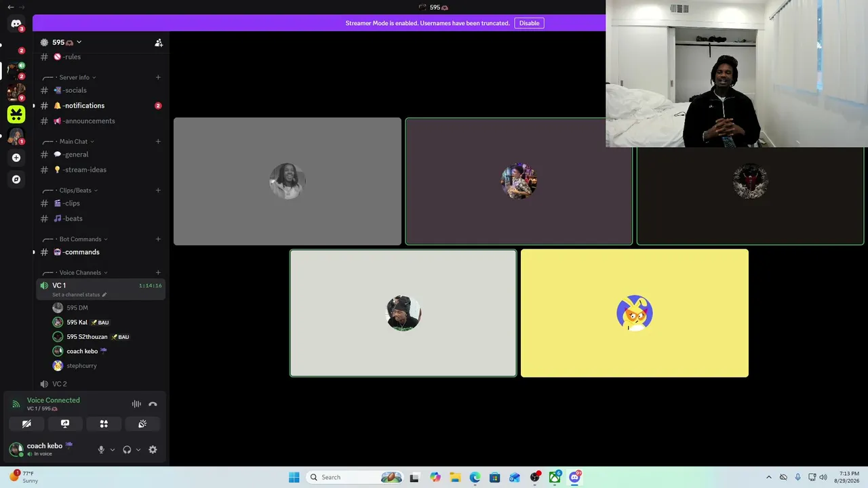The image size is (868, 488).
Task: Disconnect from voice with the hang-up icon
Action: coord(153,404)
